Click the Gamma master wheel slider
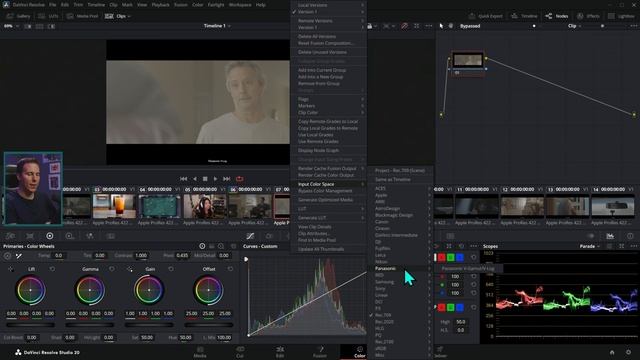Screen dimensions: 640x360 pos(90,325)
